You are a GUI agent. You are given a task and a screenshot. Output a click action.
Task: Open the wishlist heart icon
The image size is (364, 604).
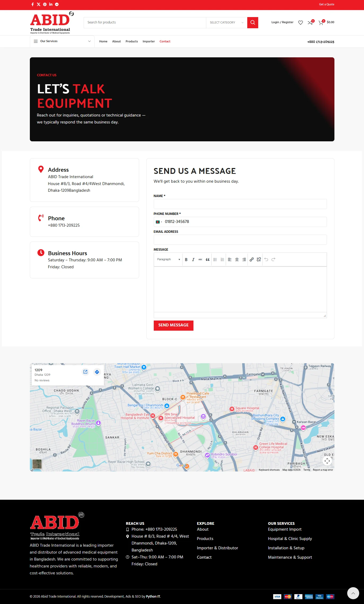(301, 23)
